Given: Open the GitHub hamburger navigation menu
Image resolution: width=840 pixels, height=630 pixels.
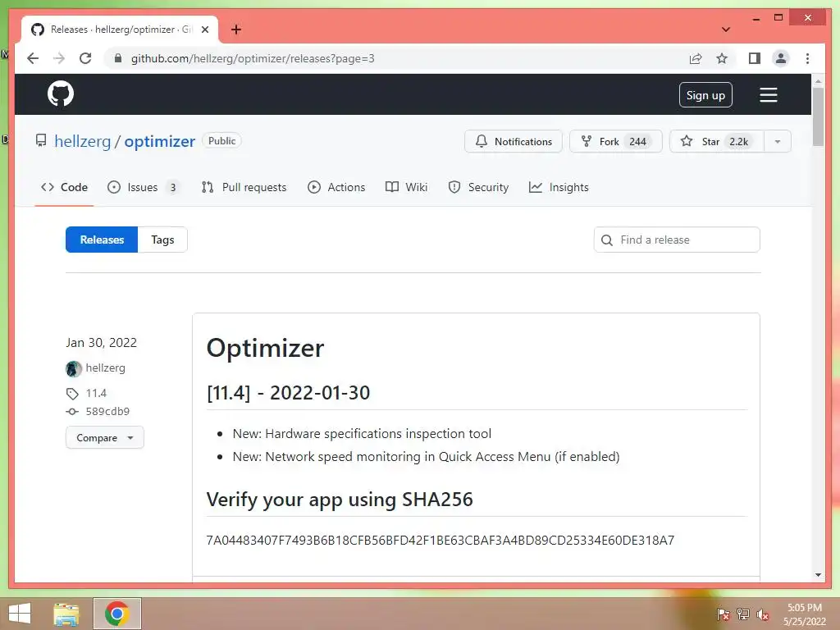Looking at the screenshot, I should click(x=768, y=95).
